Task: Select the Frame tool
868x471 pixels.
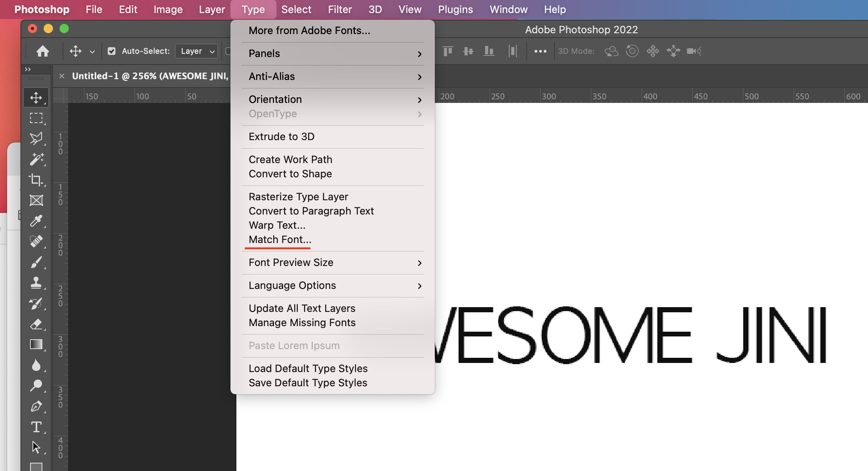Action: coord(36,200)
